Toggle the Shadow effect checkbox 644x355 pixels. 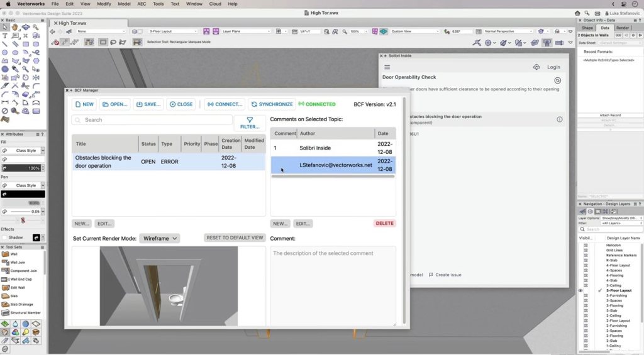click(x=4, y=238)
